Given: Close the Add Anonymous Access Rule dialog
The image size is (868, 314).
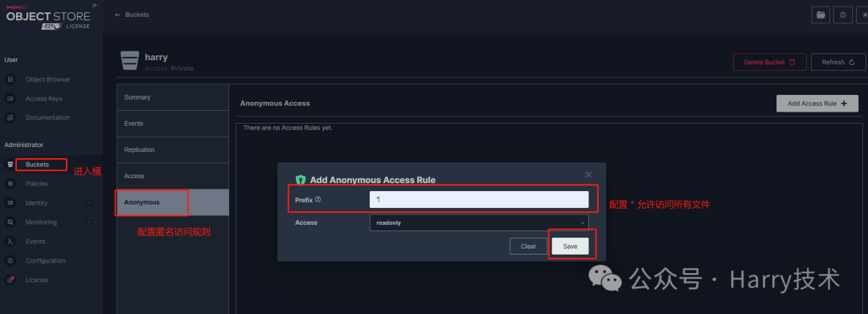Looking at the screenshot, I should (588, 175).
